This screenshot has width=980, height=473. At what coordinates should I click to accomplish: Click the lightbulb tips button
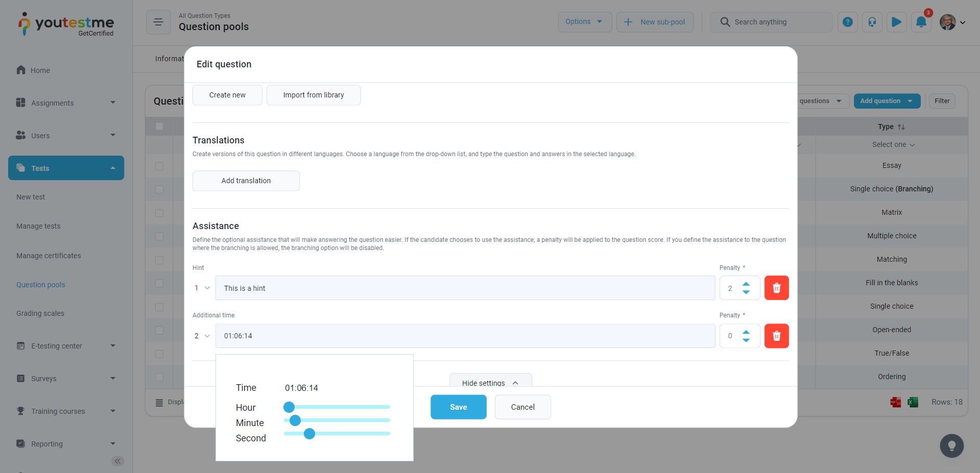coord(951,446)
